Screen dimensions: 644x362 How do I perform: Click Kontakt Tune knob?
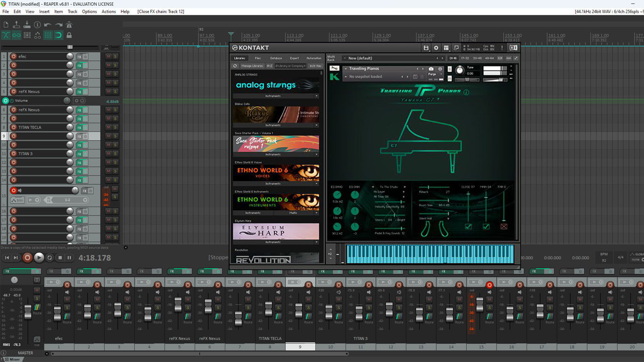pyautogui.click(x=460, y=70)
